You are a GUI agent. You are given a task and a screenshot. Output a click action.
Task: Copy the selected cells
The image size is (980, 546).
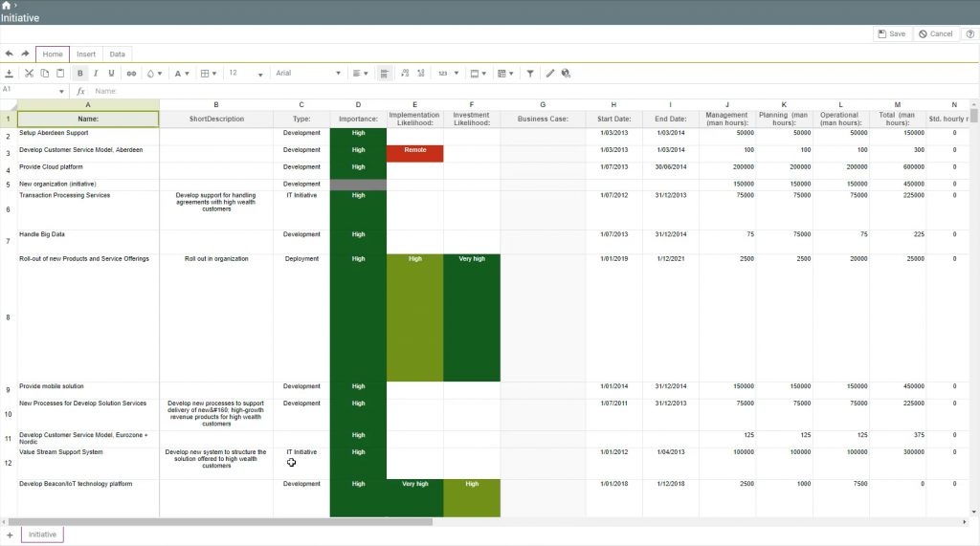click(x=44, y=73)
